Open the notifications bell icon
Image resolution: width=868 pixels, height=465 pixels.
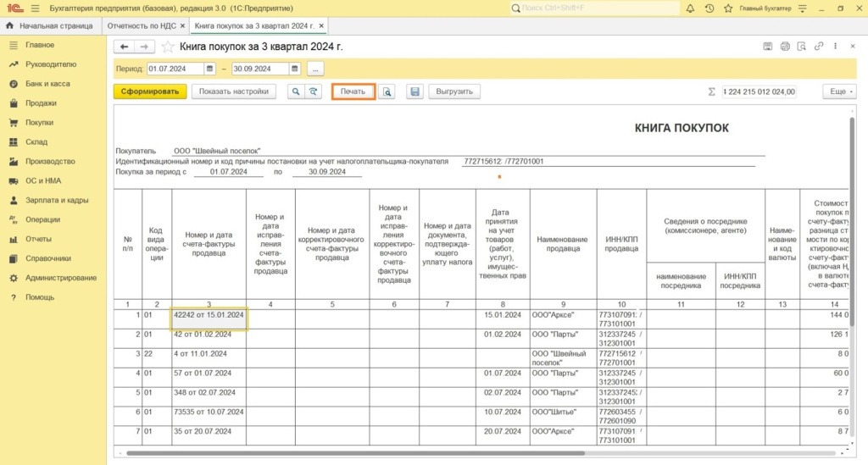(690, 8)
